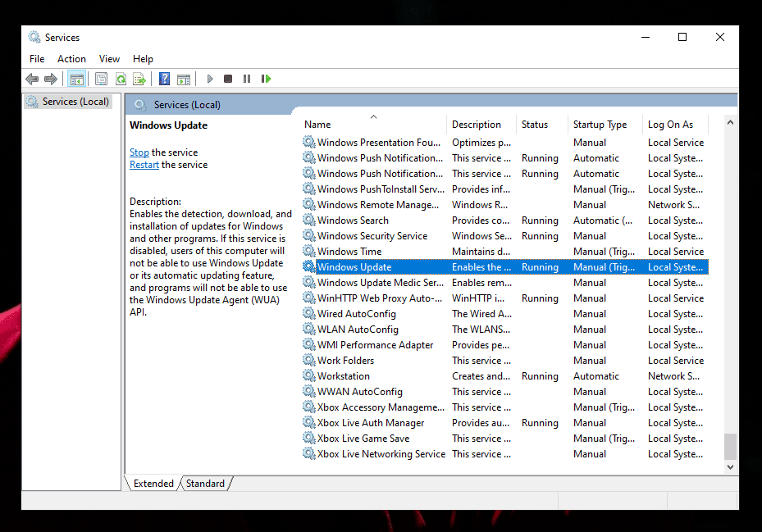Switch to the Extended tab

coord(153,484)
